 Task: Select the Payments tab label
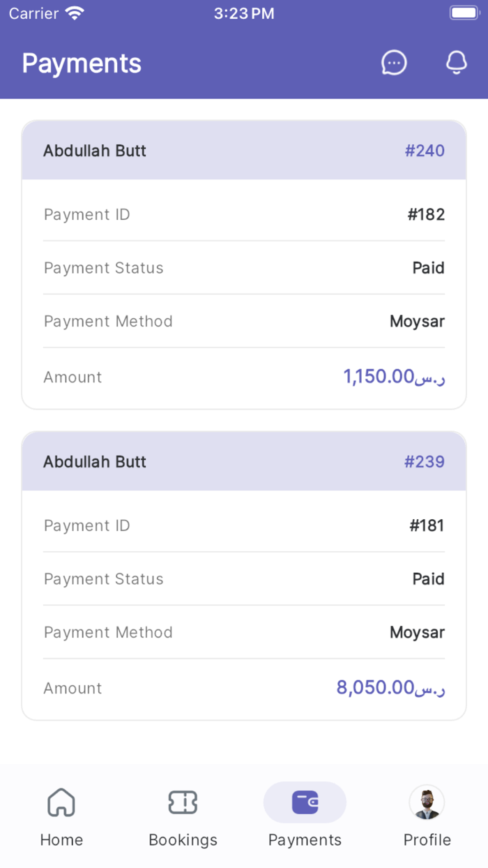[305, 840]
